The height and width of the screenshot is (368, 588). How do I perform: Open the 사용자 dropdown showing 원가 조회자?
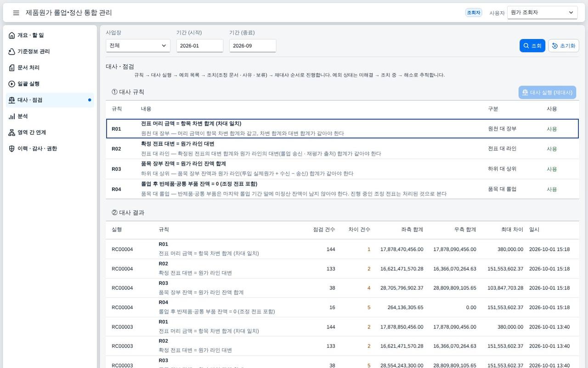pos(543,13)
